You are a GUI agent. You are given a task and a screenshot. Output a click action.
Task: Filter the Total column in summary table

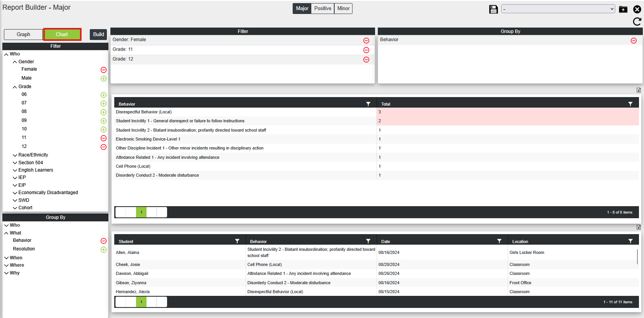pos(630,104)
